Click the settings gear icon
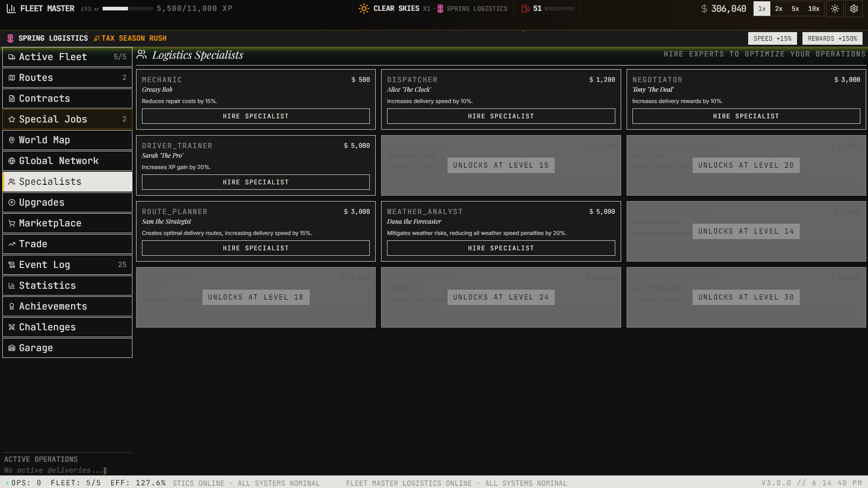The image size is (868, 488). pos(854,9)
